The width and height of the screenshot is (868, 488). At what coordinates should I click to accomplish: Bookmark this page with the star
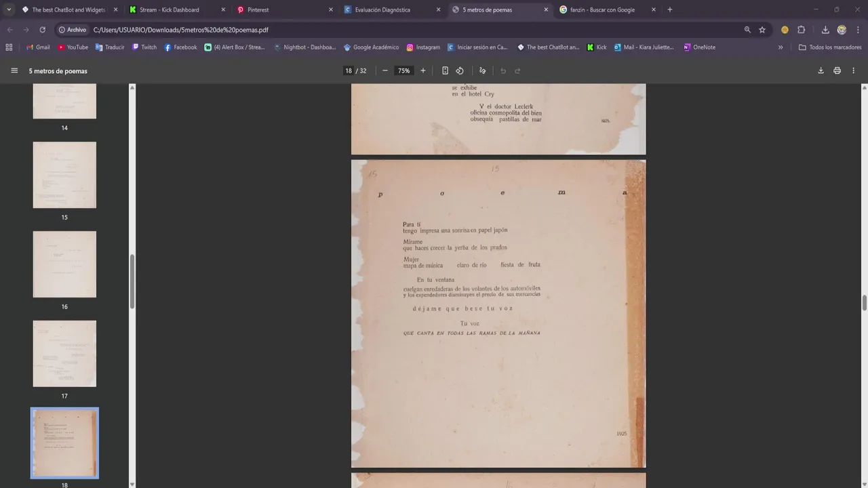pyautogui.click(x=762, y=30)
